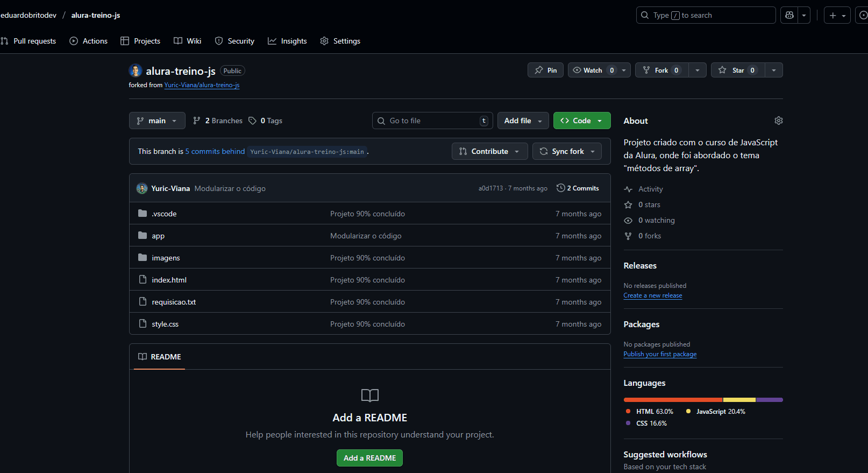868x473 pixels.
Task: Click the orange HTML segment of language bar
Action: click(673, 400)
